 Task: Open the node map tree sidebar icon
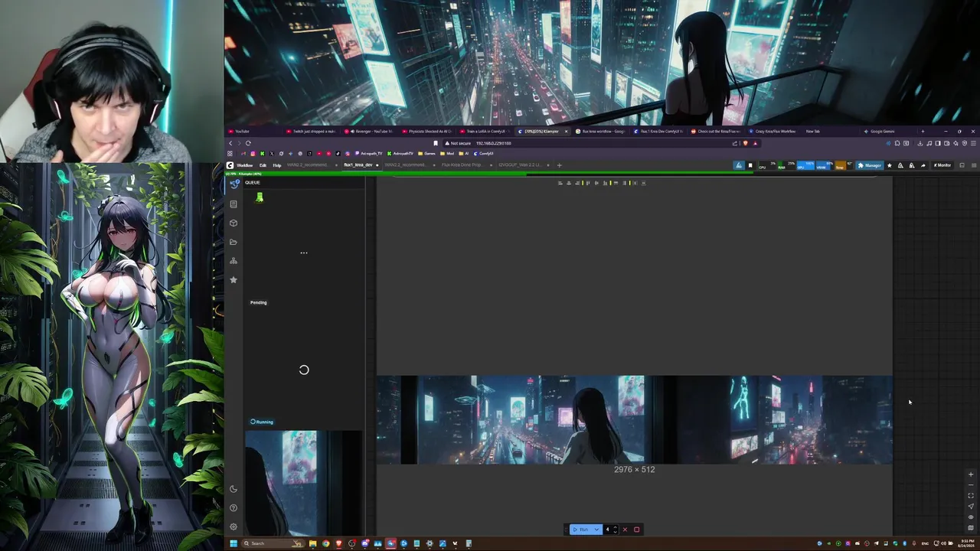tap(234, 261)
